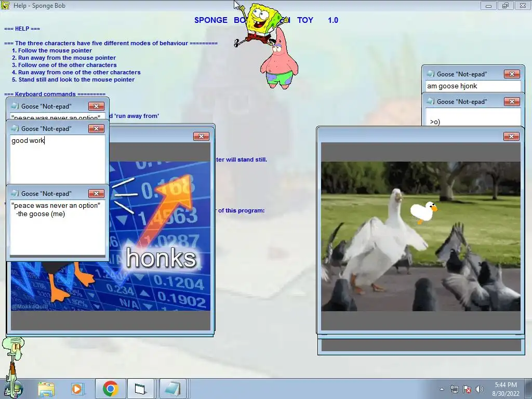Image resolution: width=532 pixels, height=399 pixels.
Task: Open the network tray icon
Action: click(454, 389)
